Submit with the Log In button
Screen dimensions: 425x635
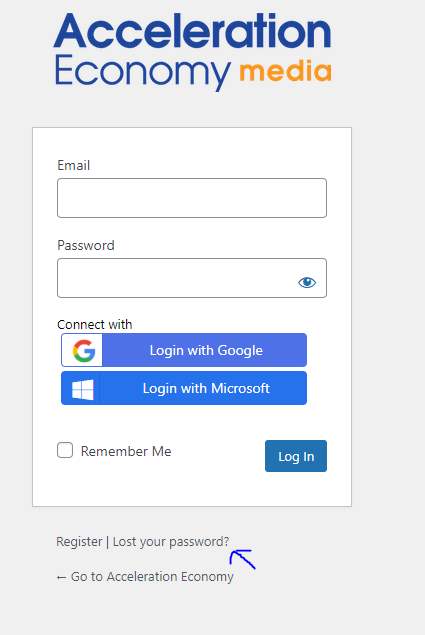296,456
